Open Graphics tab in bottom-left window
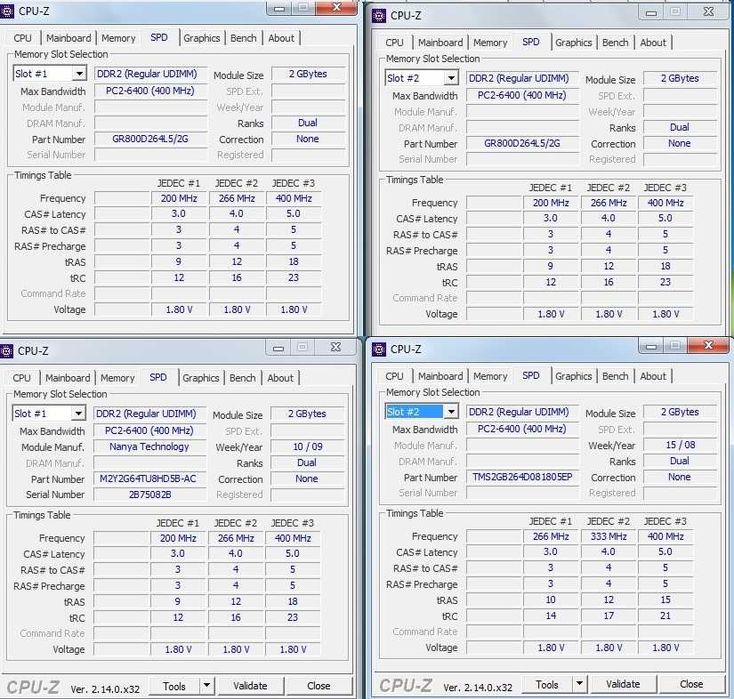 [201, 378]
